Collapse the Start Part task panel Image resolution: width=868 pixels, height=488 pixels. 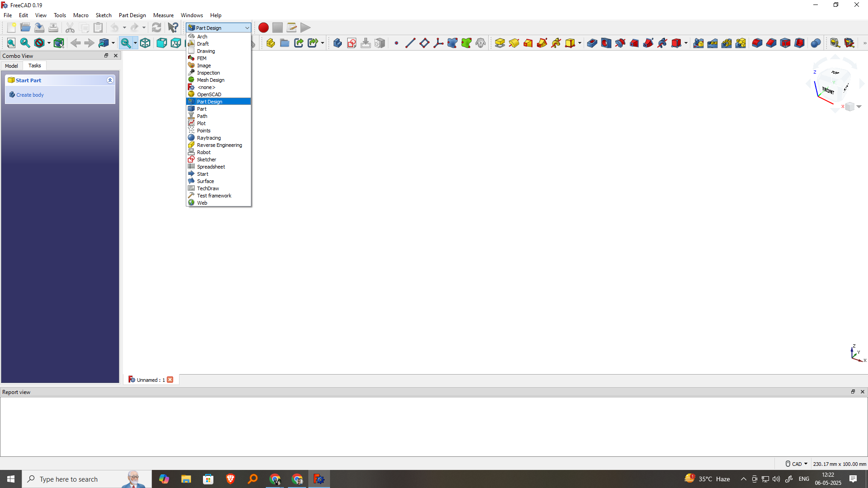tap(110, 80)
